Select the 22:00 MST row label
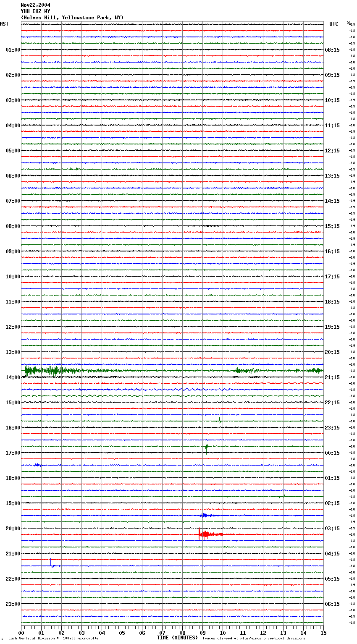 13,579
